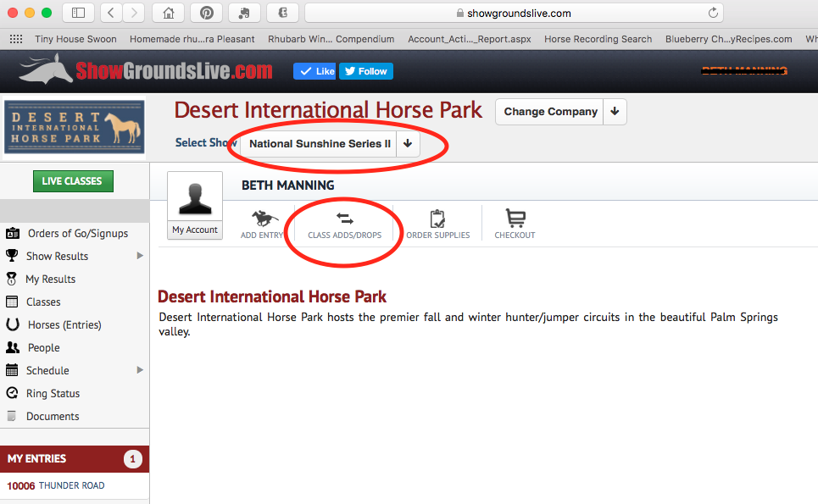
Task: Click People icon in sidebar
Action: (13, 347)
